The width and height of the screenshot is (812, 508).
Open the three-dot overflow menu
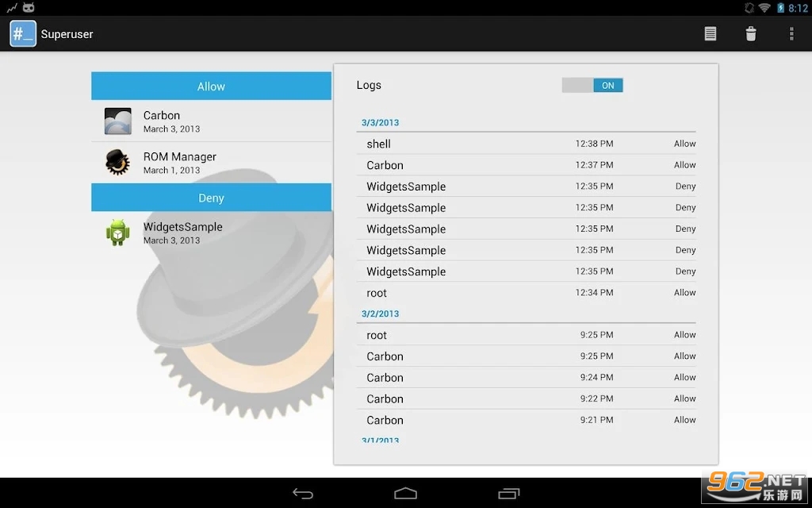coord(791,33)
